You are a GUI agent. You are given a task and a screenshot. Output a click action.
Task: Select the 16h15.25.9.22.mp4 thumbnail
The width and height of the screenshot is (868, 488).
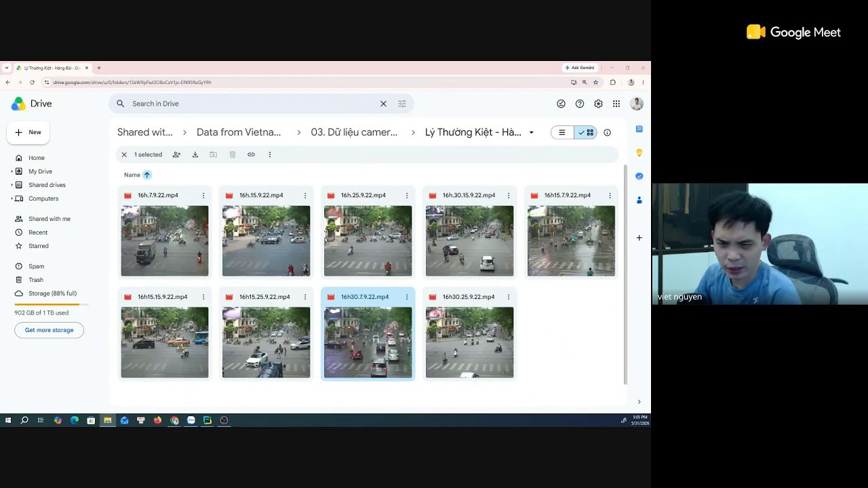point(267,342)
